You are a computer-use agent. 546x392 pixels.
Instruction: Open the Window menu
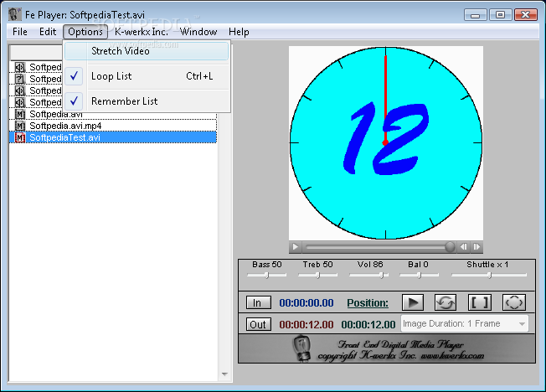[198, 32]
